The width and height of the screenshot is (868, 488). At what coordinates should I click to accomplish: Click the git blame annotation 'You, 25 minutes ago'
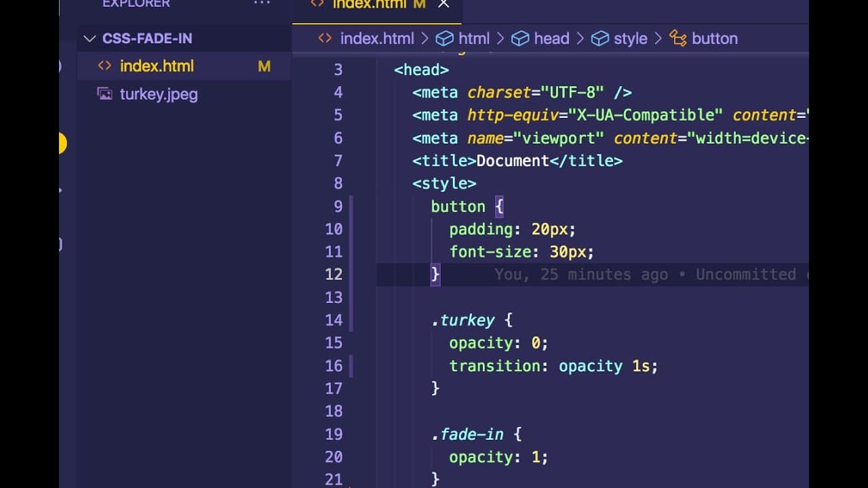pos(581,274)
